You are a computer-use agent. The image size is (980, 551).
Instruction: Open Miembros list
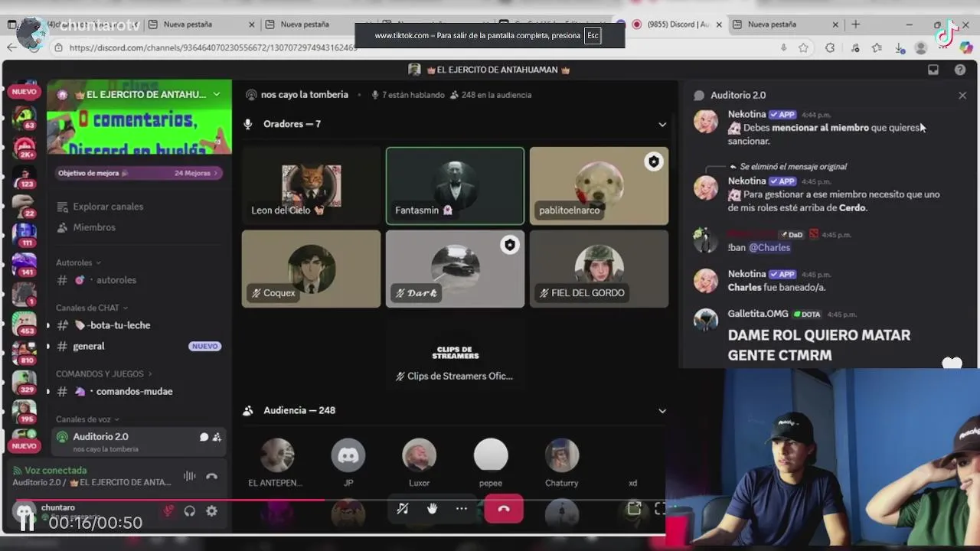87,227
